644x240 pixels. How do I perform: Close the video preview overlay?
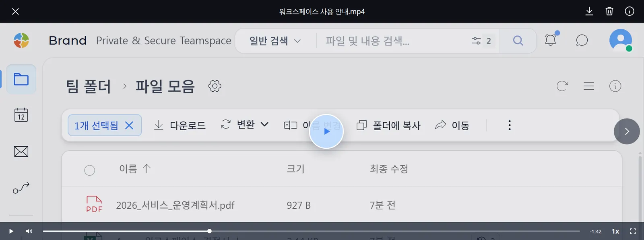[15, 11]
